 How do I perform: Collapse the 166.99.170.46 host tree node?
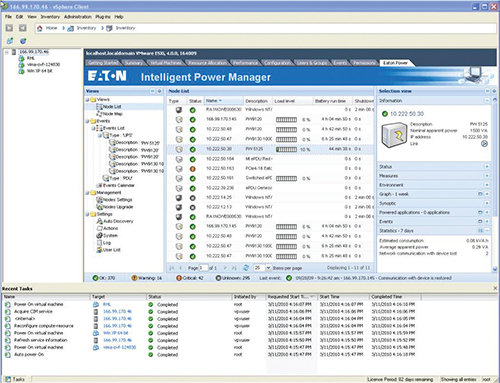[x=6, y=52]
